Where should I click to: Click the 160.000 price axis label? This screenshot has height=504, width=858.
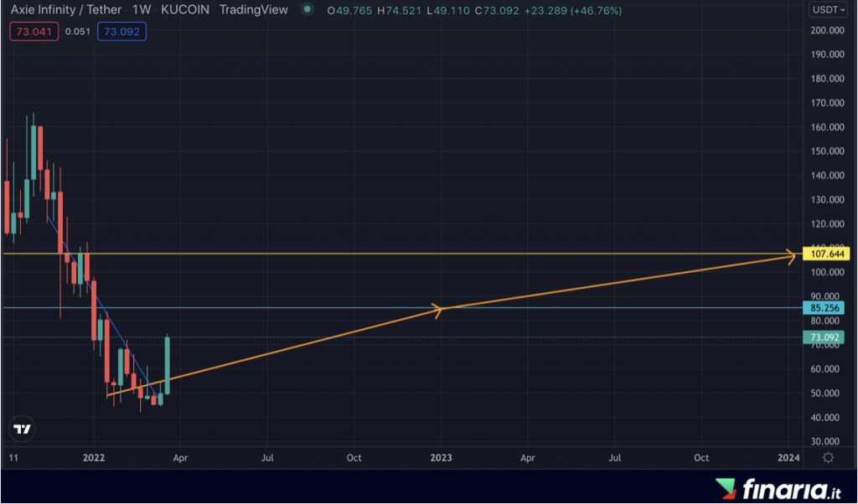tap(827, 126)
